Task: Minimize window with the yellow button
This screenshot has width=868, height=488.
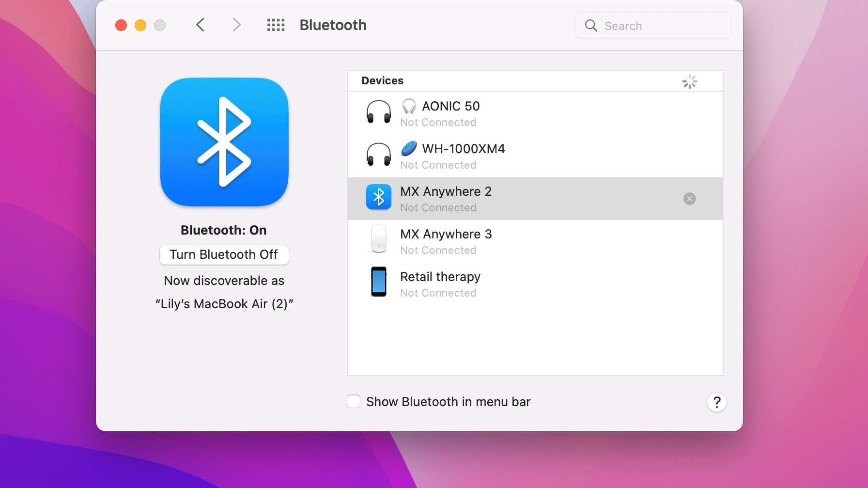Action: [x=140, y=25]
